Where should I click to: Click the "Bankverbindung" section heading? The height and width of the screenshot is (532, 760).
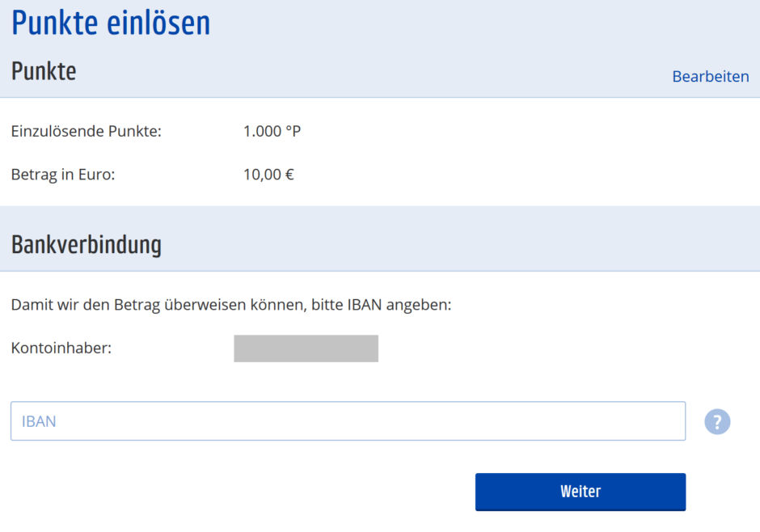point(87,244)
